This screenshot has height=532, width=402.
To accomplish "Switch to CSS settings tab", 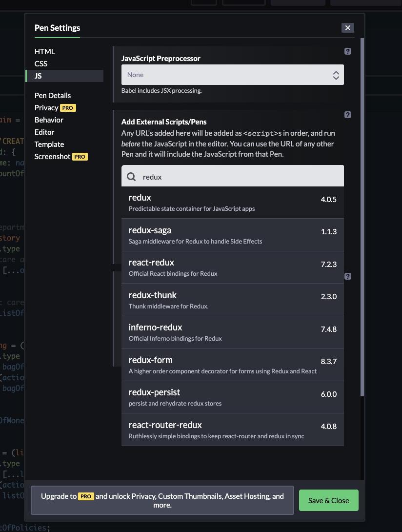I will point(40,64).
